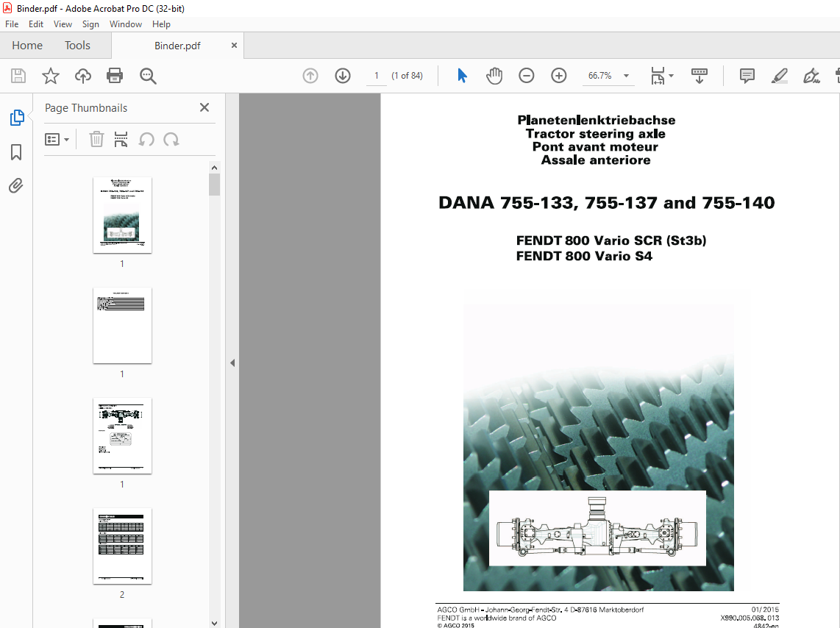The height and width of the screenshot is (628, 840).
Task: Open the Sign menu
Action: [90, 24]
